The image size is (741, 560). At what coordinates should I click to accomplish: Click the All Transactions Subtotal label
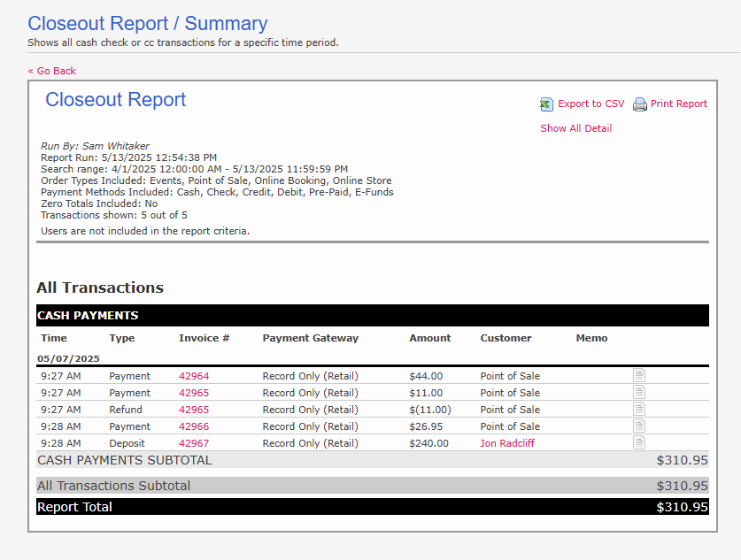pos(113,486)
